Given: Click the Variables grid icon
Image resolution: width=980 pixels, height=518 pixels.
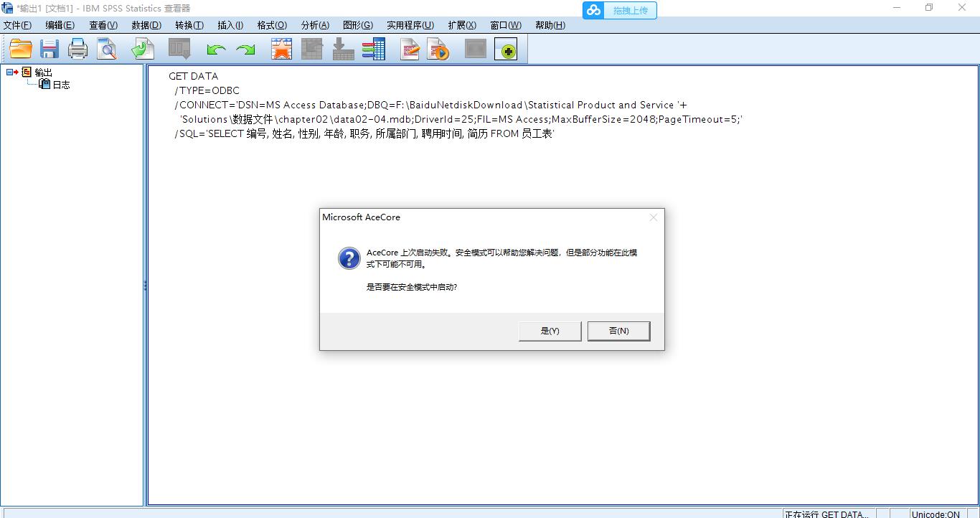Looking at the screenshot, I should point(374,49).
